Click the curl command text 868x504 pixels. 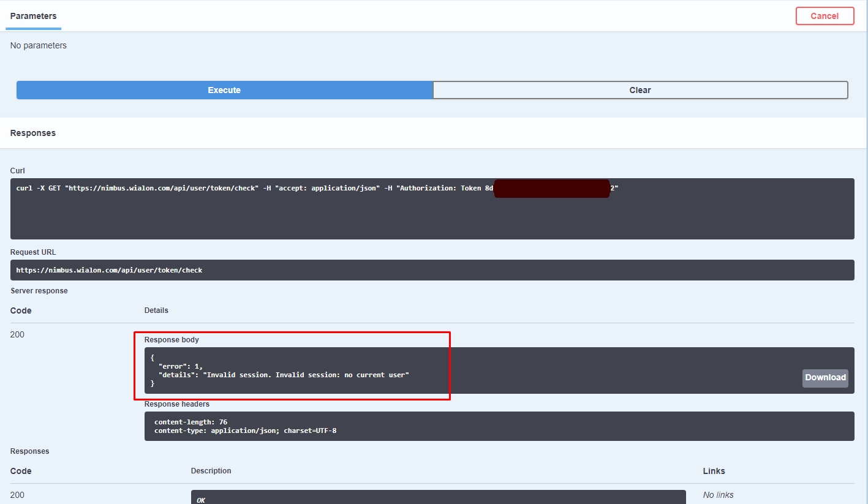(245, 189)
